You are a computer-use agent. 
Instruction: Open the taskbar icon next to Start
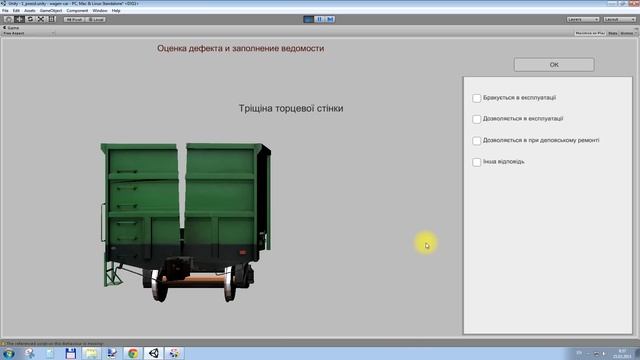29,353
